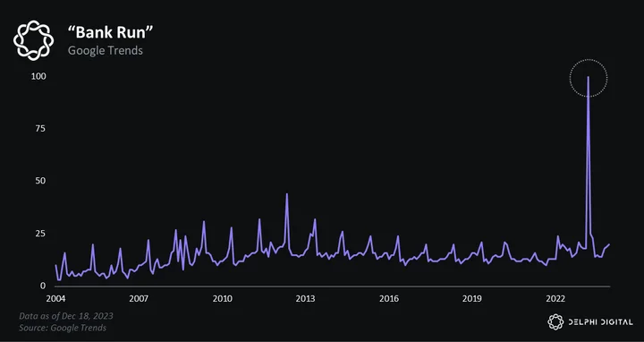This screenshot has width=644, height=342.
Task: Click the "Source: Google Trends" footnote
Action: click(63, 328)
